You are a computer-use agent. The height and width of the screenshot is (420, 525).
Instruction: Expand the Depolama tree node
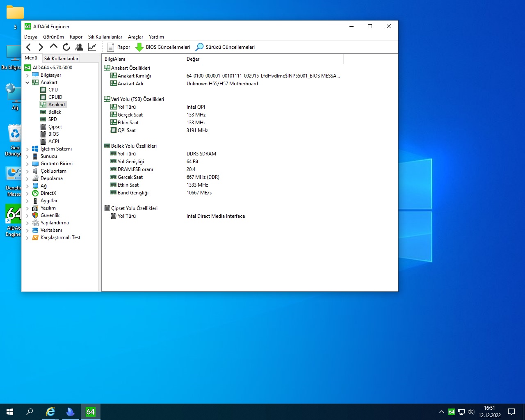click(x=27, y=179)
